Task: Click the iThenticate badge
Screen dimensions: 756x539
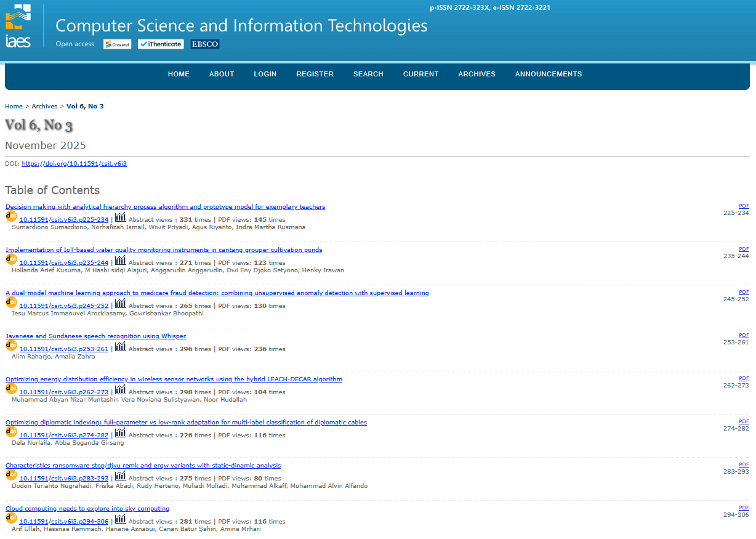Action: (161, 44)
